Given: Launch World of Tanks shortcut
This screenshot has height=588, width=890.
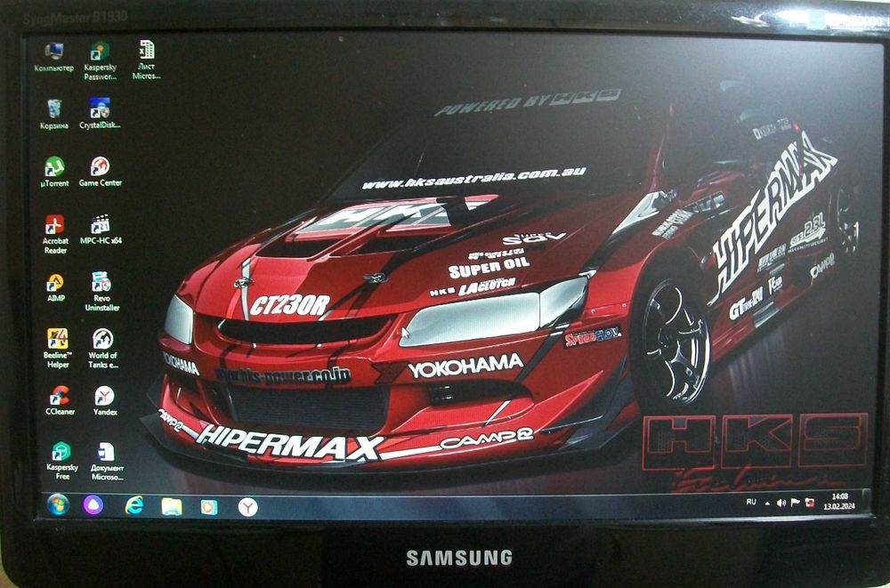Looking at the screenshot, I should (x=102, y=349).
